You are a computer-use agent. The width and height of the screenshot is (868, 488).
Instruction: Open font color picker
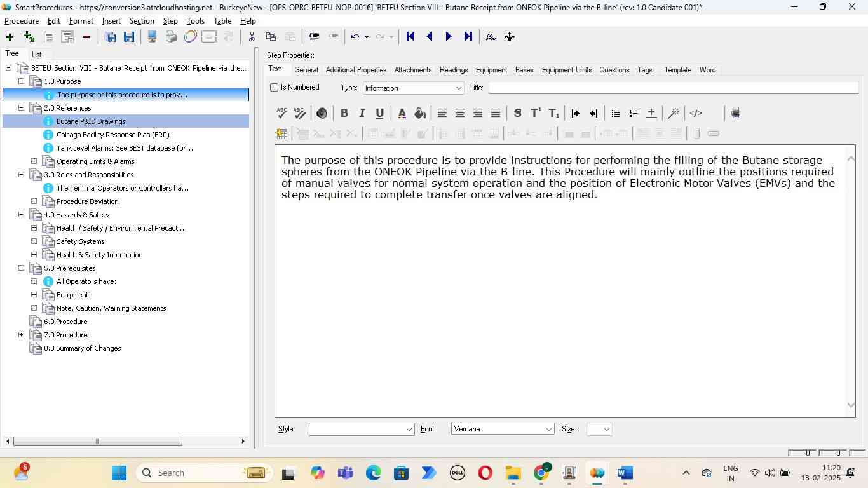point(402,113)
